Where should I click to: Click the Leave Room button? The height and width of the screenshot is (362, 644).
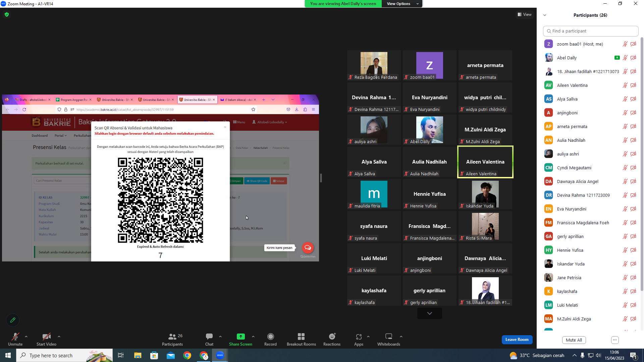click(x=517, y=340)
